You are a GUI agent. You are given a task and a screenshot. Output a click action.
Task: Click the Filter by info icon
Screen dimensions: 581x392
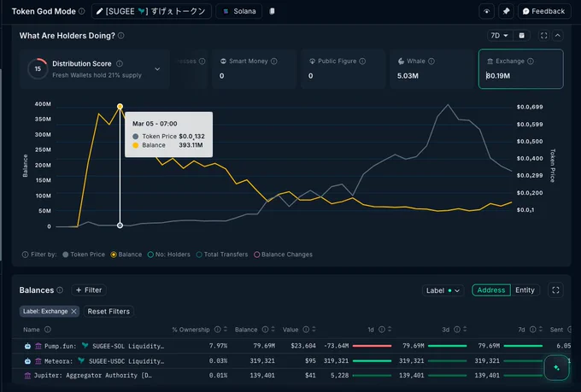click(25, 255)
